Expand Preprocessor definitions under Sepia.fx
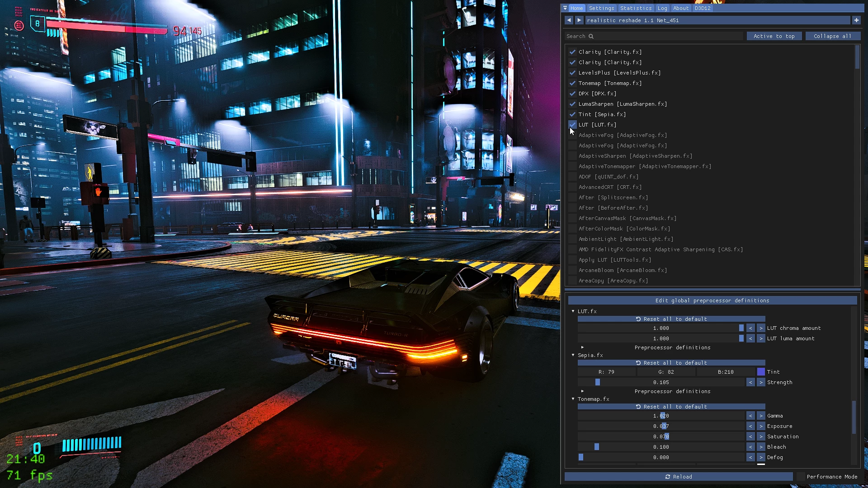 click(x=582, y=391)
